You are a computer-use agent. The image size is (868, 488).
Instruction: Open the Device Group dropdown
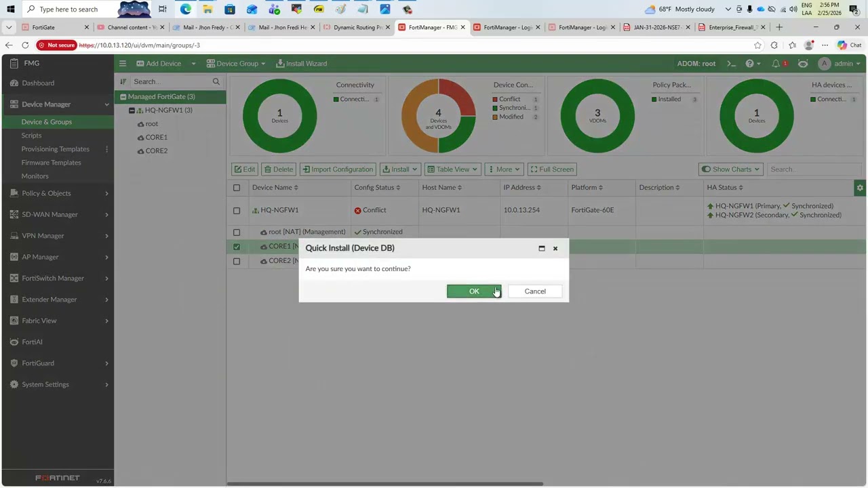pos(236,64)
